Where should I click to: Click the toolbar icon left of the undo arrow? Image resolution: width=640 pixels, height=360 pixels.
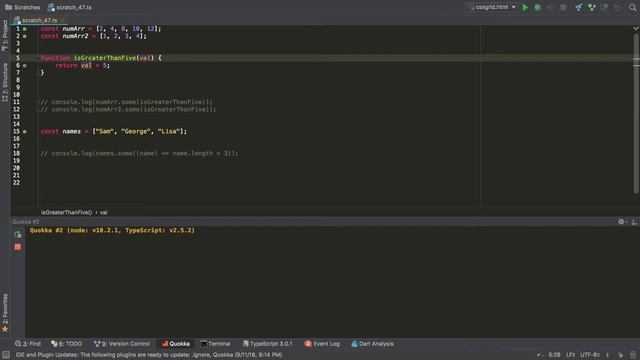[604, 7]
